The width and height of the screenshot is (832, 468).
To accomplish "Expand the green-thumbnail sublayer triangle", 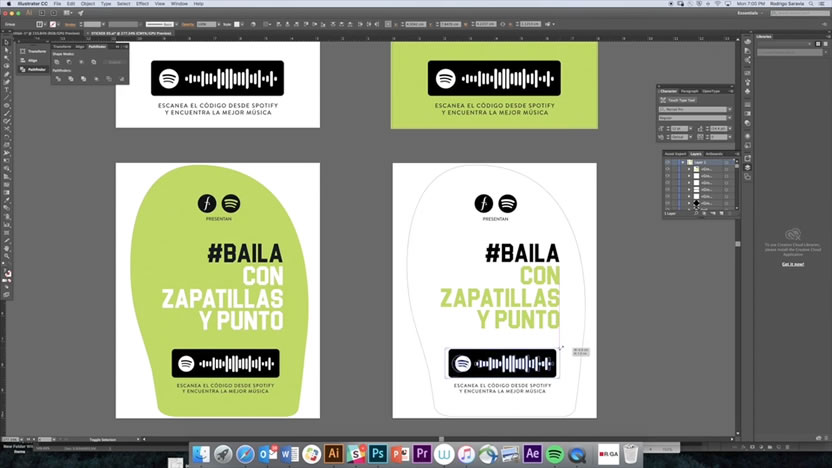I will tap(689, 169).
